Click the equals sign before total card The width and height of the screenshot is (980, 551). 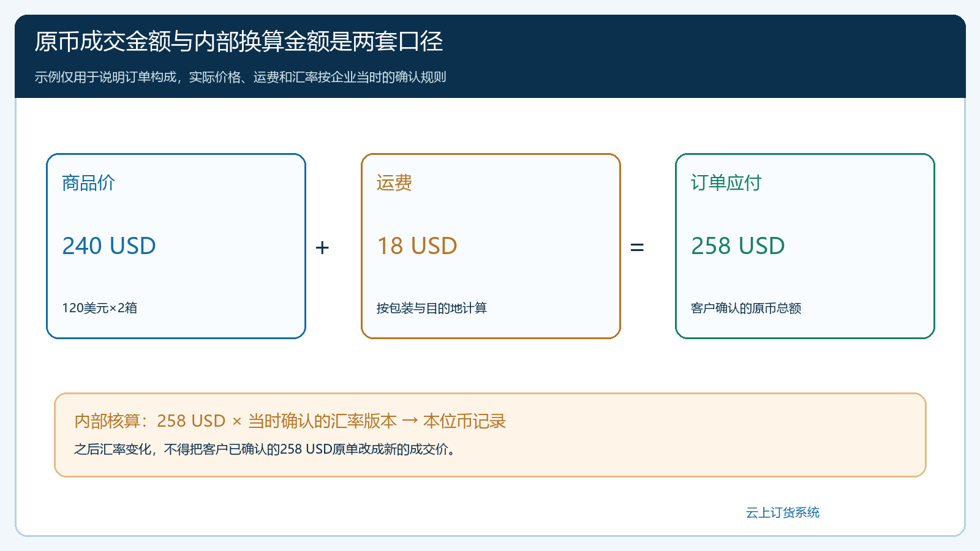pyautogui.click(x=637, y=247)
